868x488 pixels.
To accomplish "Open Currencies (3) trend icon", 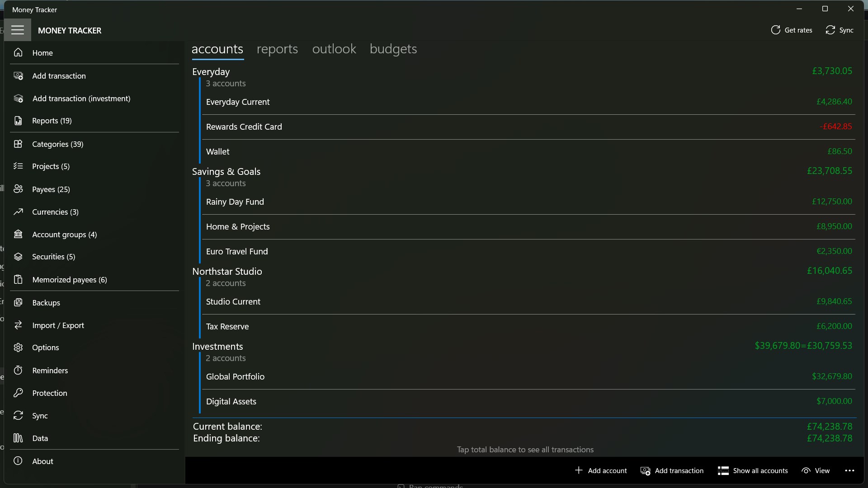I will tap(18, 212).
